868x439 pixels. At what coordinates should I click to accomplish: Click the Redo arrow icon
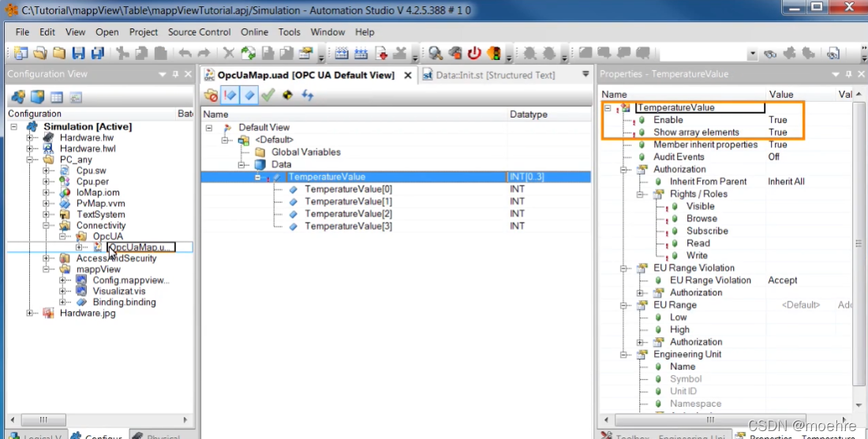pos(204,53)
